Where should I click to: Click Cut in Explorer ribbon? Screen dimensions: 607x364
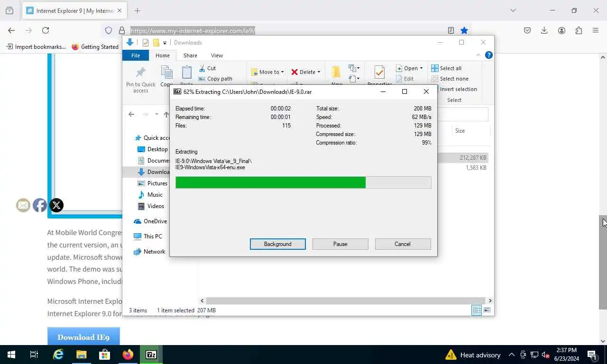pyautogui.click(x=208, y=68)
